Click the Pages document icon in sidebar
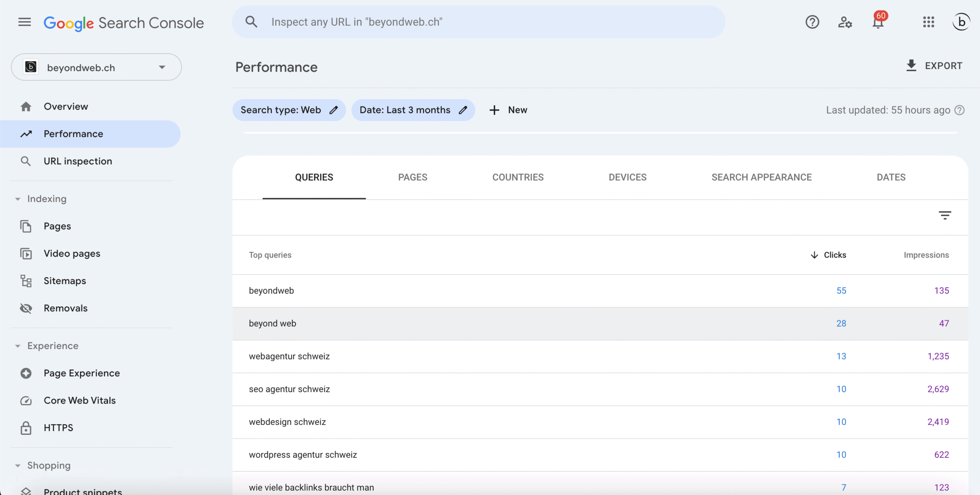 (26, 226)
